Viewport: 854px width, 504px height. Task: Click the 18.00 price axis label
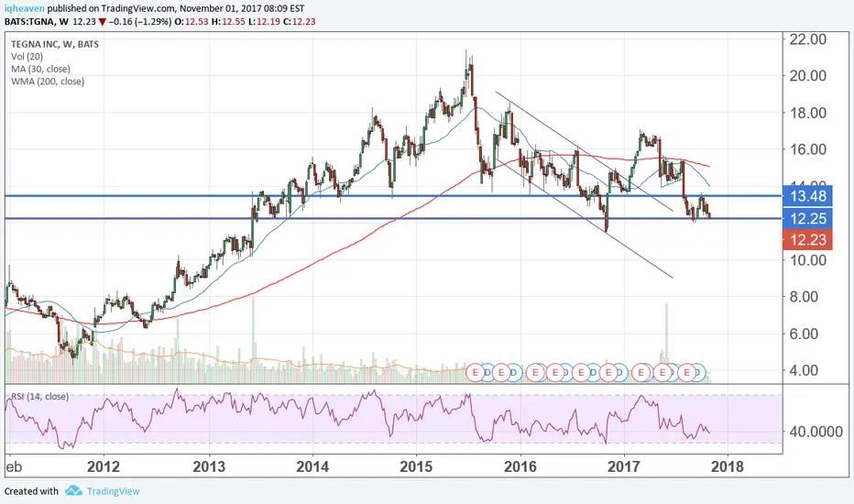pos(807,113)
